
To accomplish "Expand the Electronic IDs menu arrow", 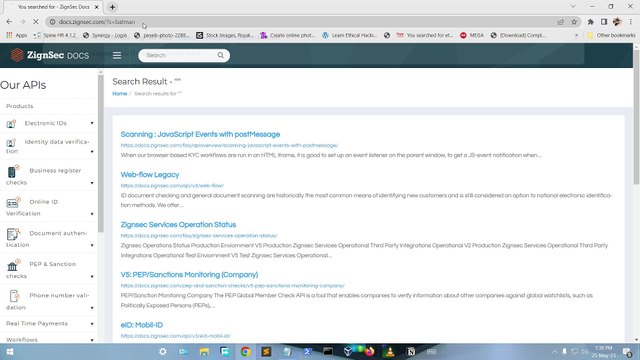I will [92, 123].
